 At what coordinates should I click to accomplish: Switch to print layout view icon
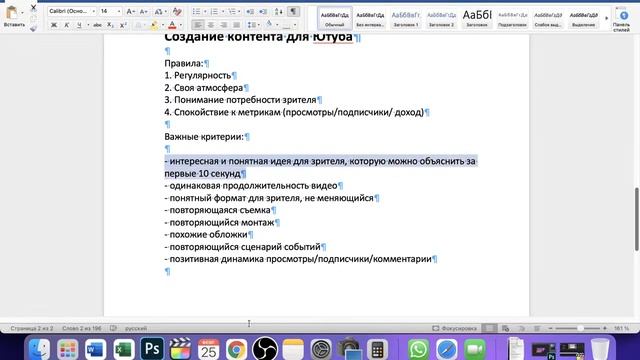tap(489, 328)
